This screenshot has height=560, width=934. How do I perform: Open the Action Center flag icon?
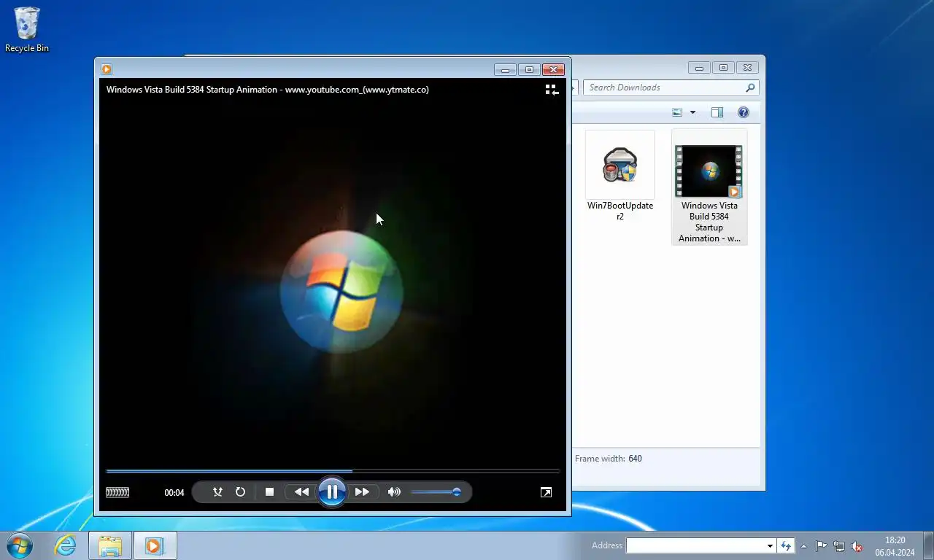tap(822, 545)
